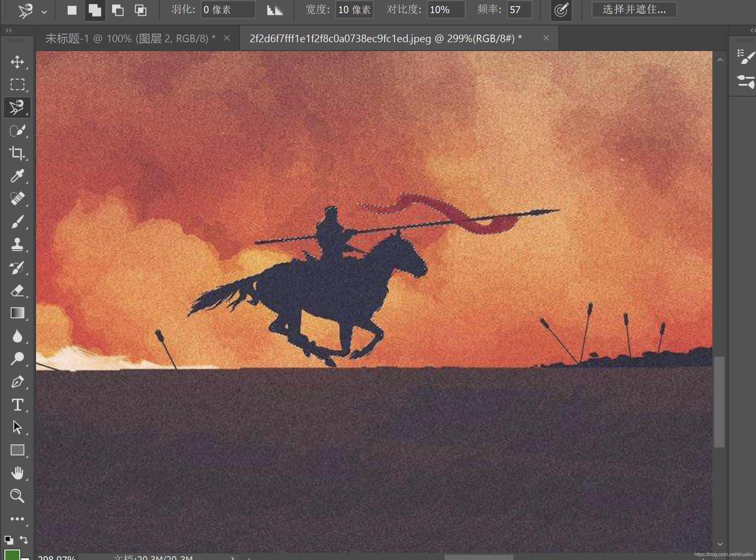Select the Hand tool

click(x=17, y=473)
